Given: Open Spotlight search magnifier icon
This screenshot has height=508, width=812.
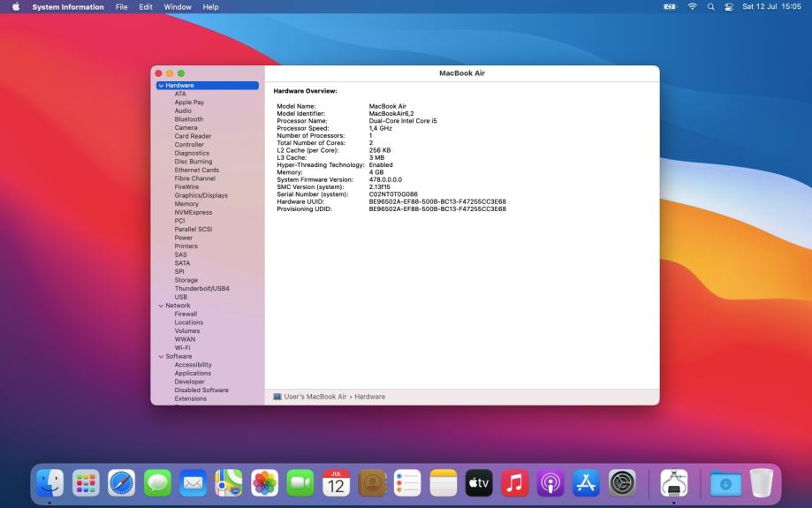Looking at the screenshot, I should click(710, 7).
